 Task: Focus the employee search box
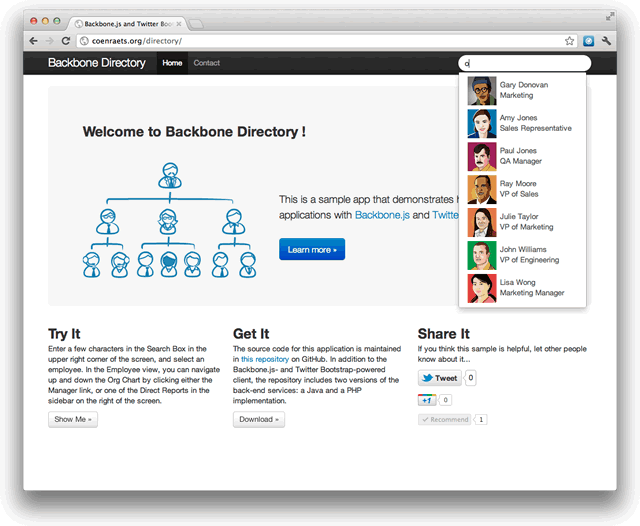click(x=525, y=63)
